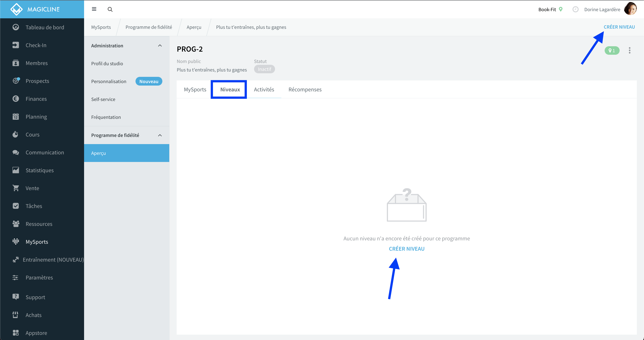Open Self-service menu item
644x340 pixels.
click(127, 99)
